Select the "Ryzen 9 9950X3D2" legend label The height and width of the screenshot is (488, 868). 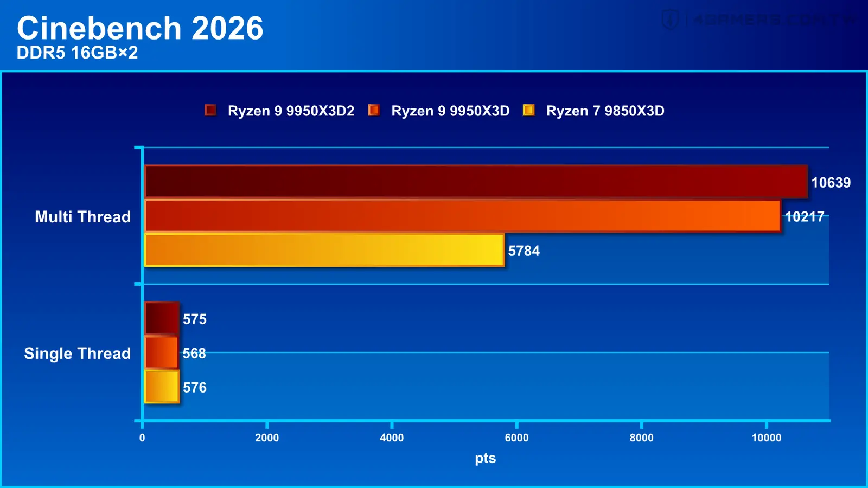click(291, 111)
